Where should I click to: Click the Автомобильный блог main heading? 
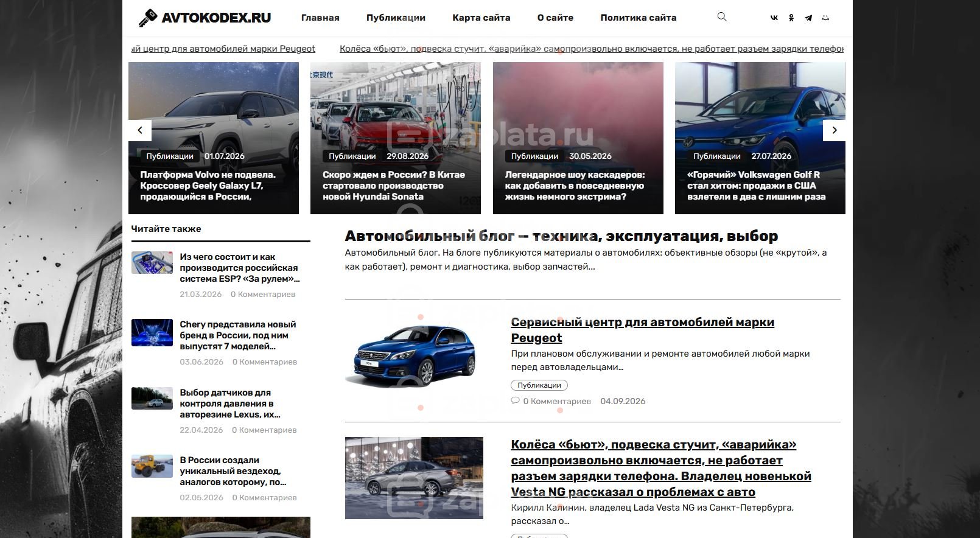pyautogui.click(x=561, y=236)
